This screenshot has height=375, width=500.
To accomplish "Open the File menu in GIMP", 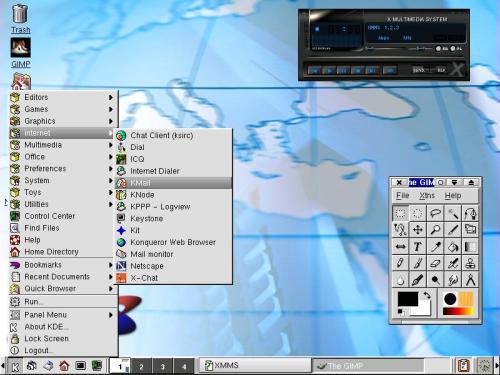I will [402, 196].
